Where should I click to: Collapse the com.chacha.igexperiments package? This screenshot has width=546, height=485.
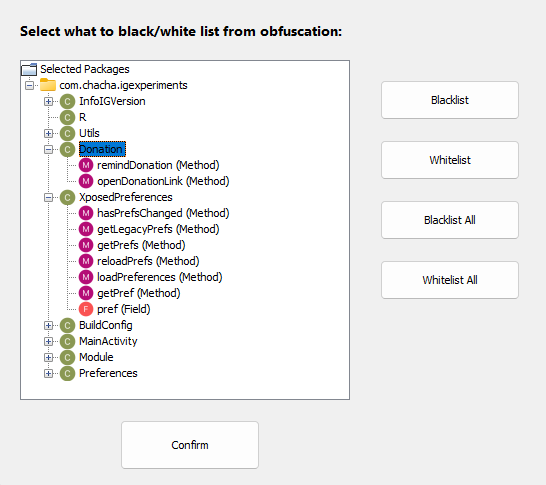pyautogui.click(x=30, y=85)
